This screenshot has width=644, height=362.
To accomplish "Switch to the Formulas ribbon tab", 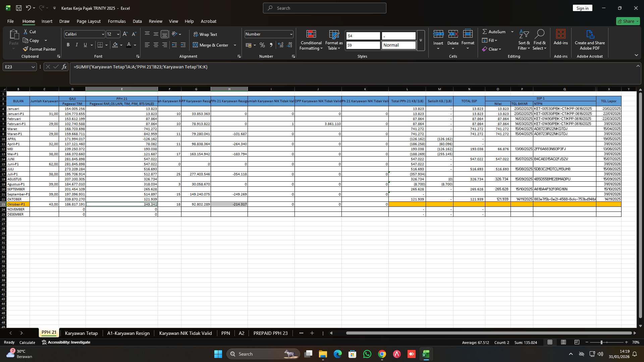I will [x=116, y=21].
